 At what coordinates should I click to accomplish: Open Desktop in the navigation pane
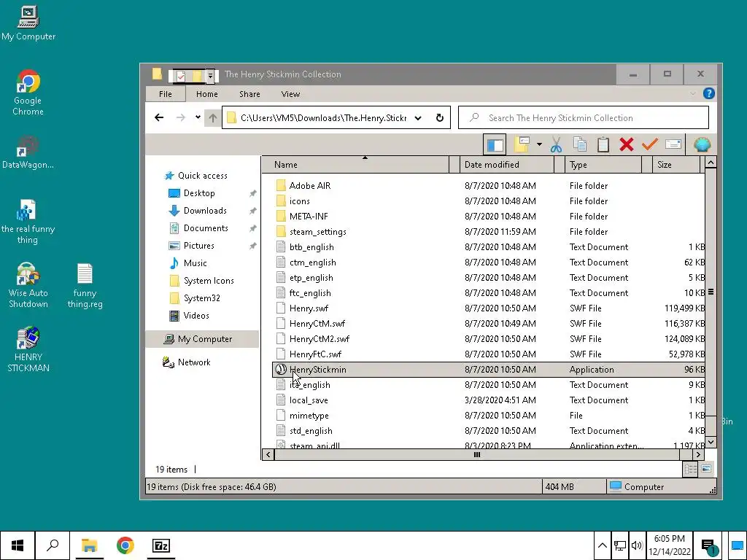199,192
